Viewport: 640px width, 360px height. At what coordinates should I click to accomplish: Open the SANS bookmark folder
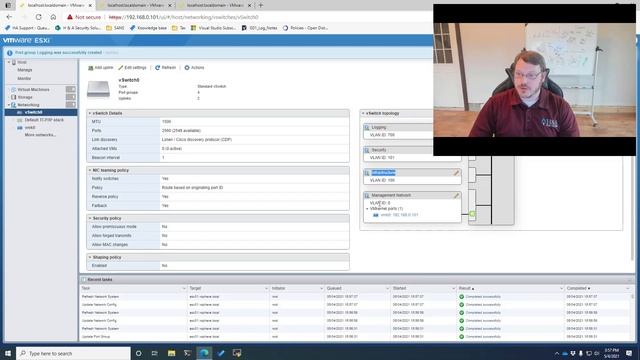pos(115,28)
